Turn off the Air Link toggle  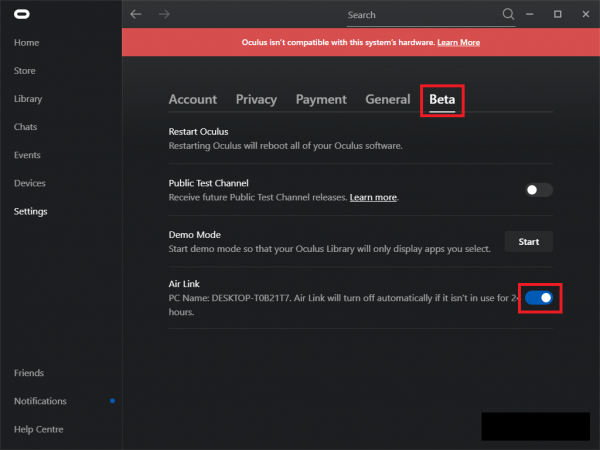[539, 298]
